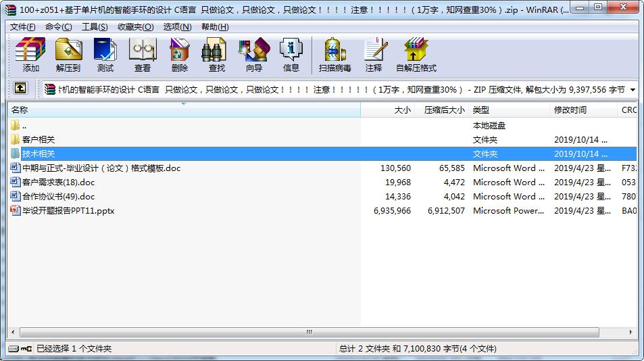Viewport: 644px width, 361px height.
Task: Sort by 修改时间 column header
Action: coord(583,110)
